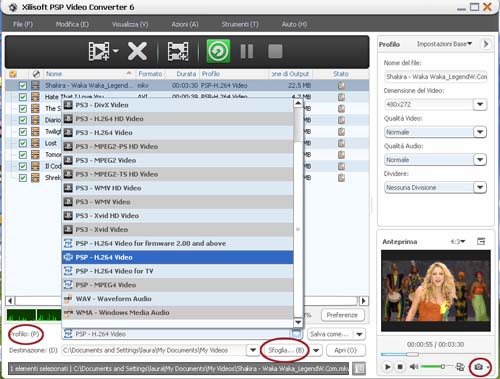This screenshot has width=500, height=379.
Task: Click profile list scroll down arrow
Action: pyautogui.click(x=298, y=322)
